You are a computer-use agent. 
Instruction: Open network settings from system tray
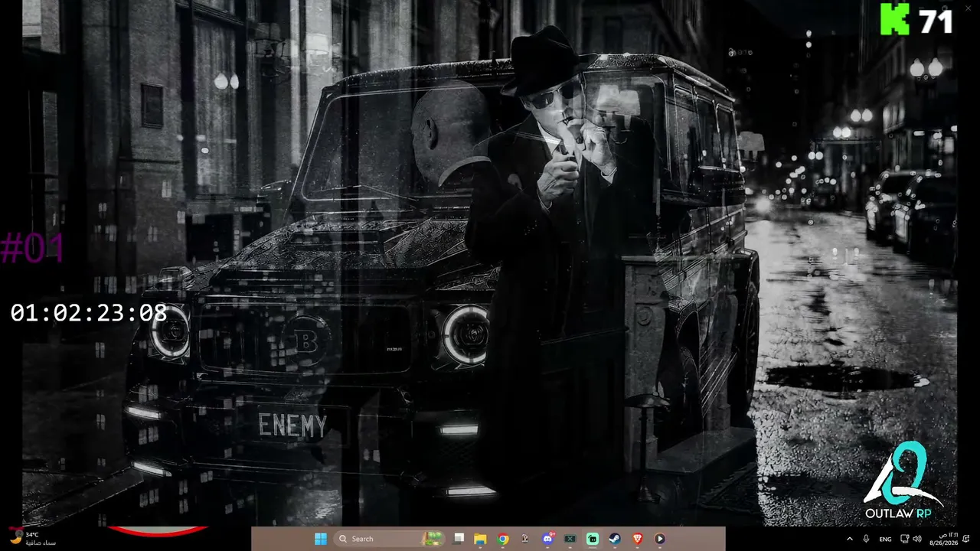coord(904,539)
